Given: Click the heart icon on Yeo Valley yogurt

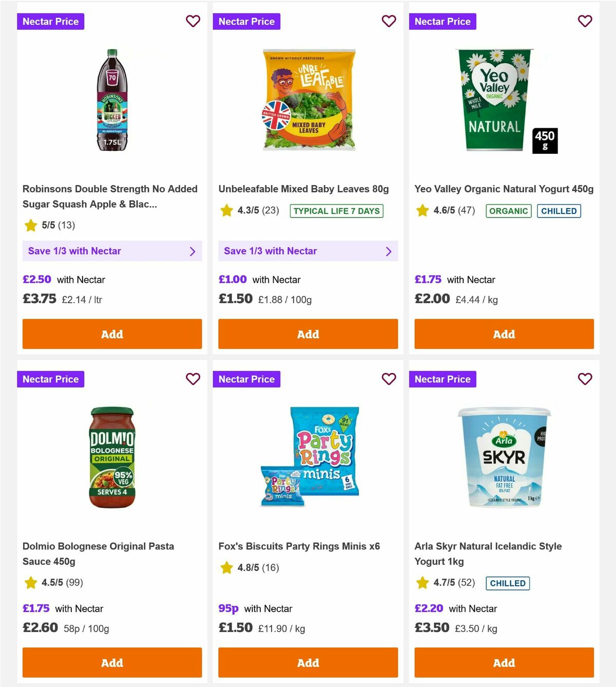Looking at the screenshot, I should pos(585,21).
